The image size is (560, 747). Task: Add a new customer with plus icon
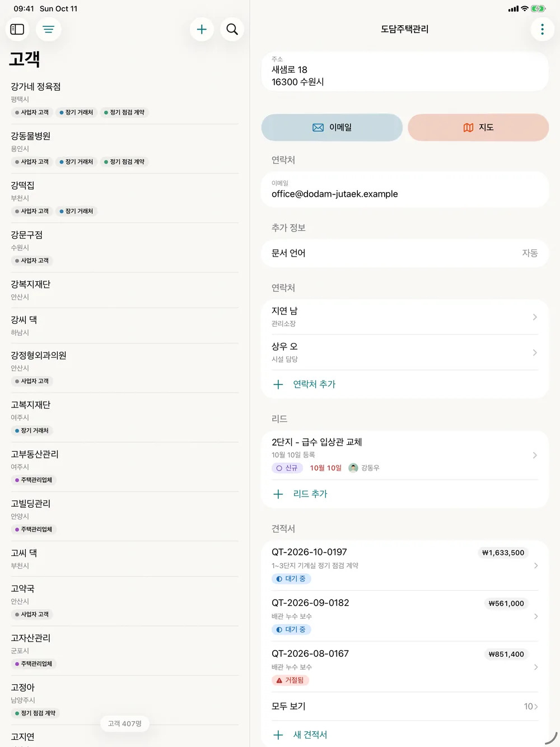click(202, 29)
